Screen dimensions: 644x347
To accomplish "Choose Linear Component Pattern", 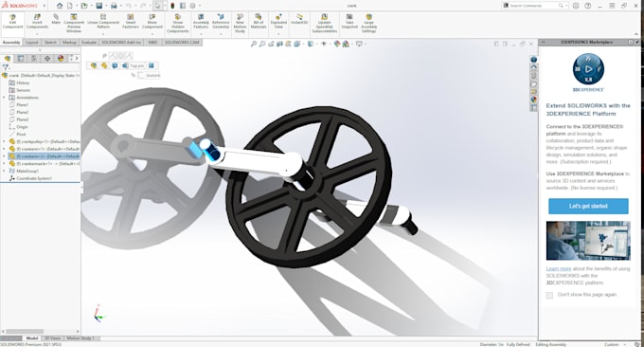I will click(x=103, y=22).
